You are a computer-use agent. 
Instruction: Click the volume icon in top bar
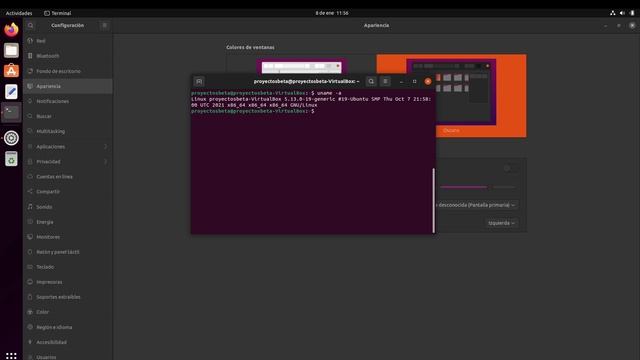[622, 13]
